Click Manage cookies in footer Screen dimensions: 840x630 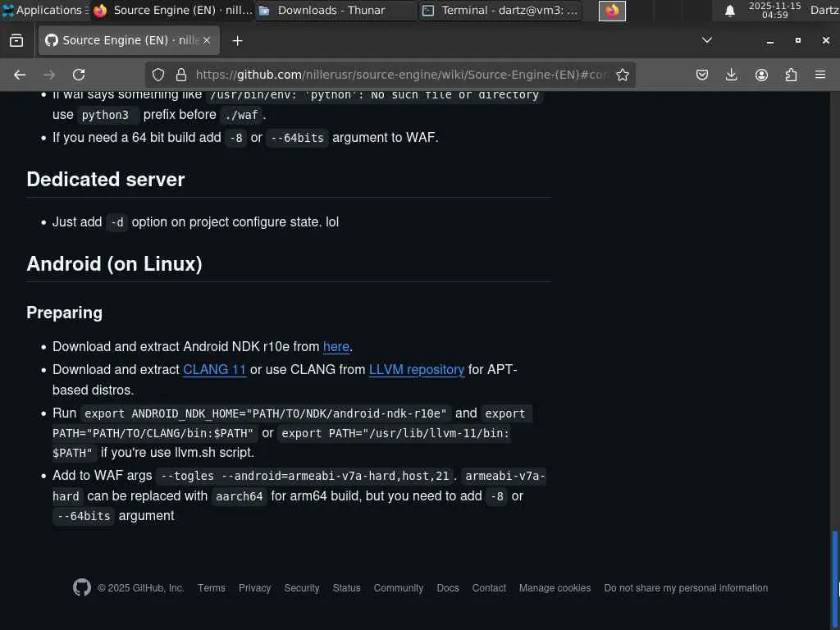click(x=555, y=587)
